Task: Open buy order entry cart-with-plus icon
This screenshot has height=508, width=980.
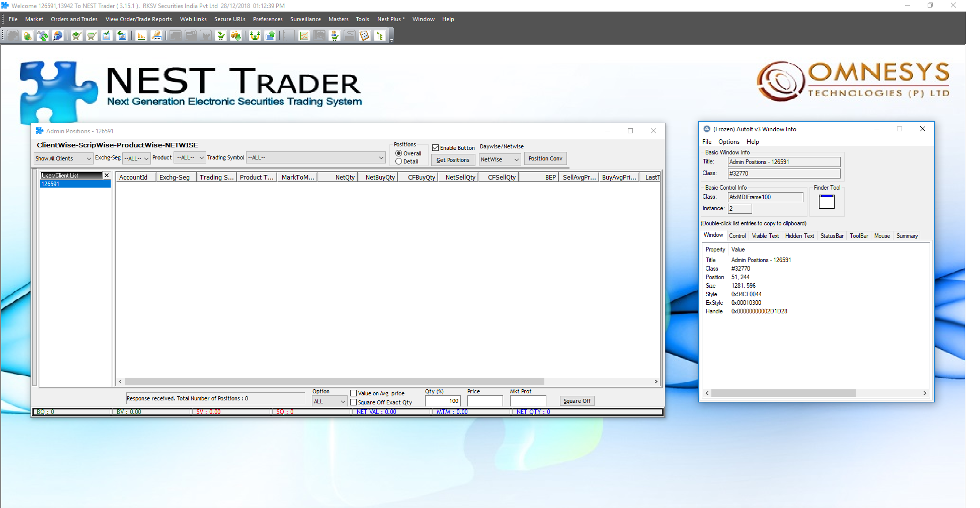Action: coord(76,36)
